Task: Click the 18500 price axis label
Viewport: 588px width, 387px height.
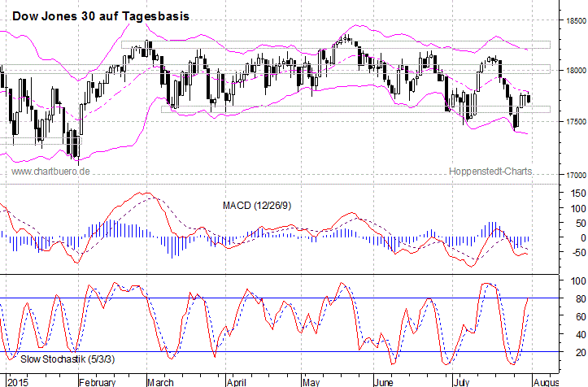Action: click(x=577, y=20)
